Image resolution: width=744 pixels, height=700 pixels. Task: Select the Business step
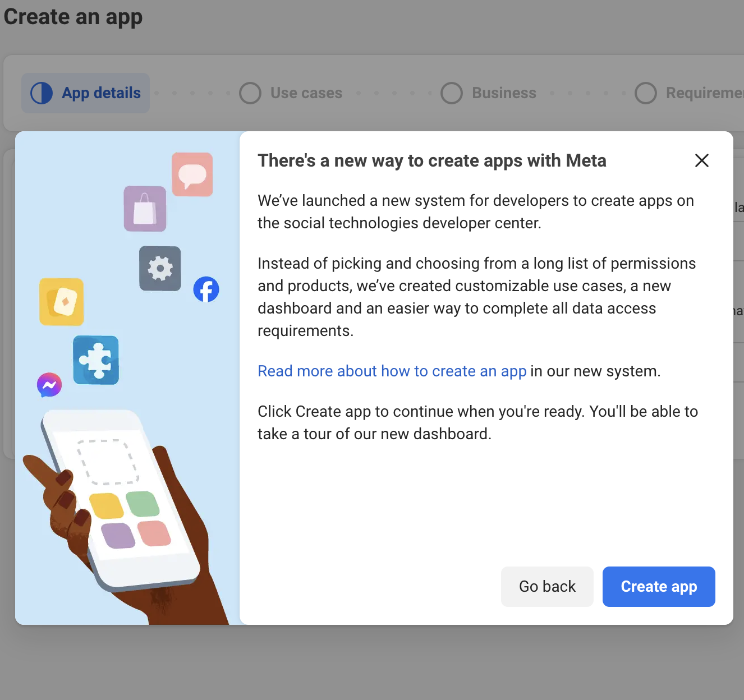[x=488, y=93]
